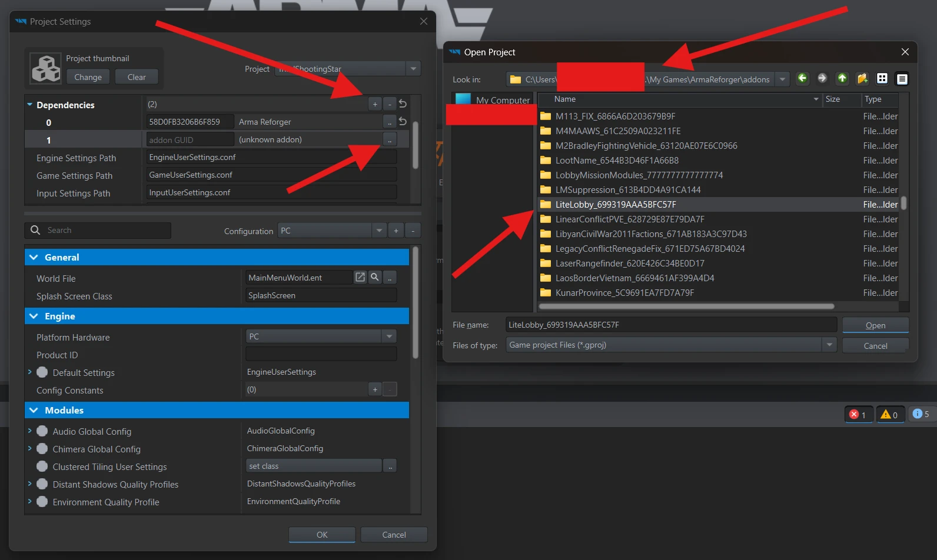The height and width of the screenshot is (560, 937).
Task: Toggle Clustered Tiling User Settings circle
Action: click(x=42, y=466)
